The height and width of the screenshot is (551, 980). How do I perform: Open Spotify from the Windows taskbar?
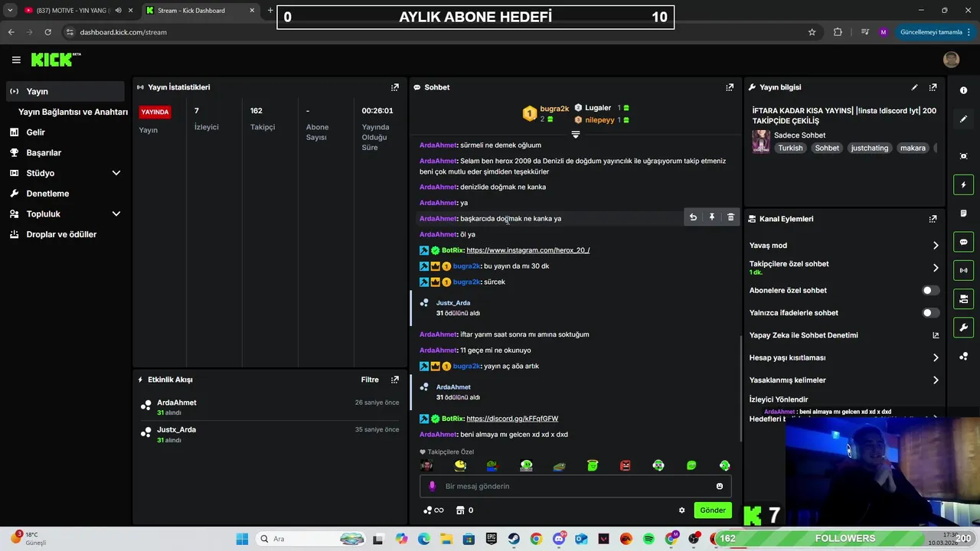pos(648,539)
